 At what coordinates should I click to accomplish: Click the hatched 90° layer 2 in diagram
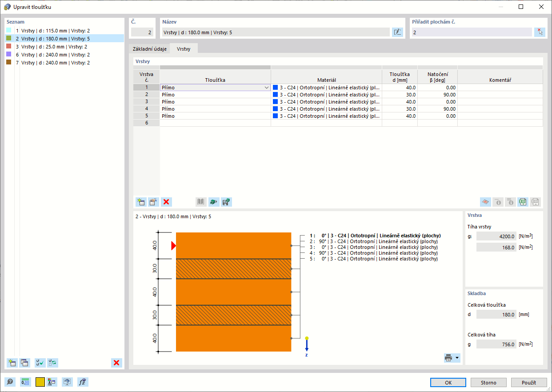pos(233,269)
